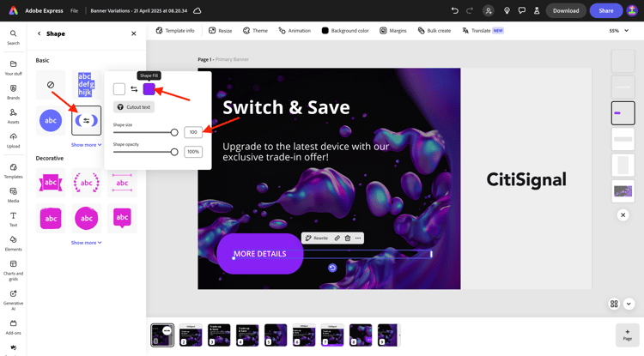644x356 pixels.
Task: Open the user profile avatar
Action: (x=632, y=10)
